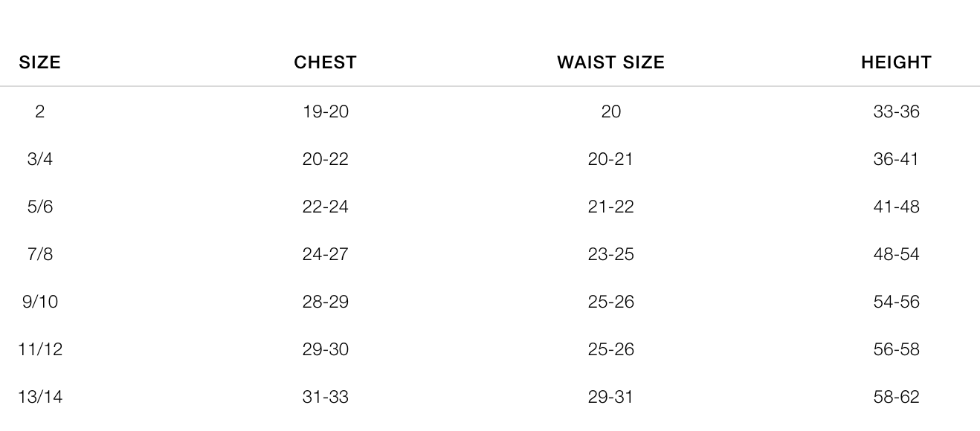
Task: Click the 9/10 size label
Action: click(40, 302)
